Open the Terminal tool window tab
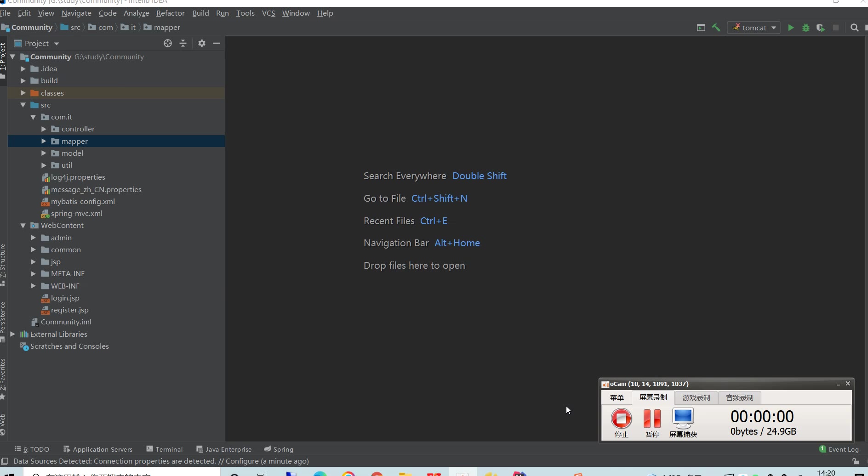The image size is (868, 476). (165, 449)
